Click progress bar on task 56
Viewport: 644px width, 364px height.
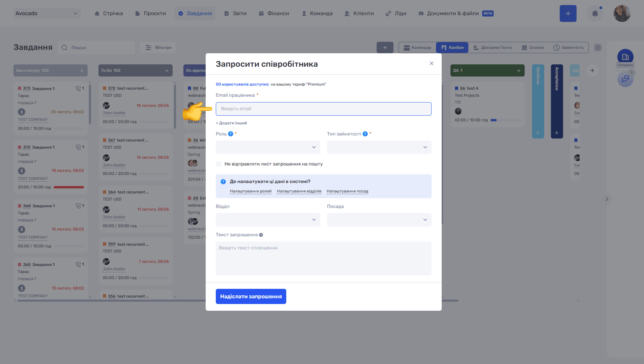505,120
